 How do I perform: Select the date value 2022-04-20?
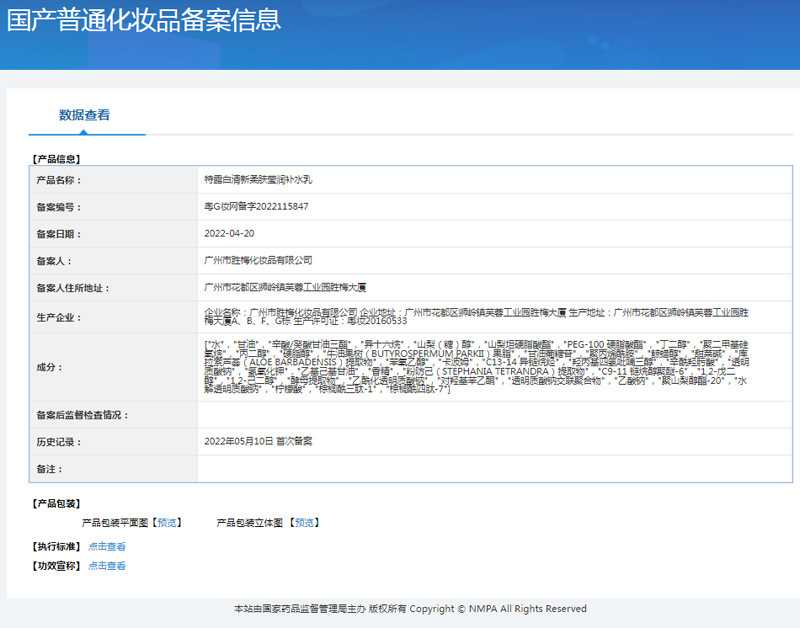pyautogui.click(x=229, y=234)
